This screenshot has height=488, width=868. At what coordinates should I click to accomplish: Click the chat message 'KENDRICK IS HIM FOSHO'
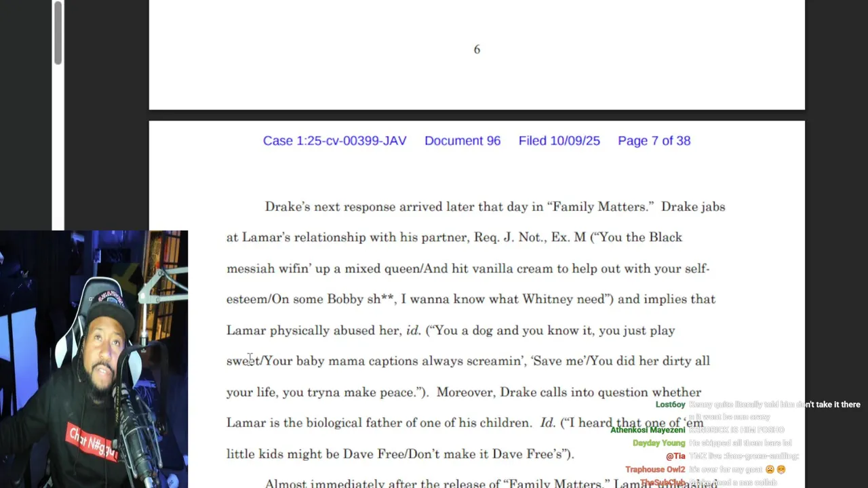(737, 430)
